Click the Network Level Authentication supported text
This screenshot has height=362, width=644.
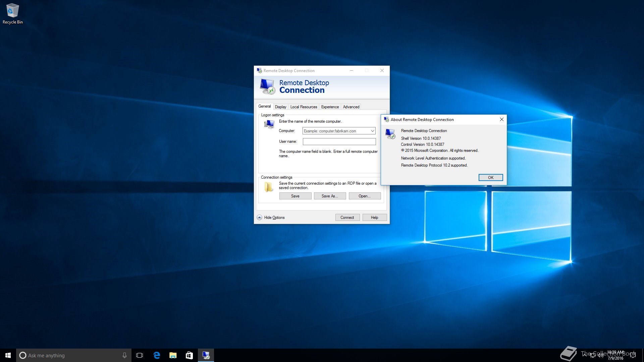[433, 158]
